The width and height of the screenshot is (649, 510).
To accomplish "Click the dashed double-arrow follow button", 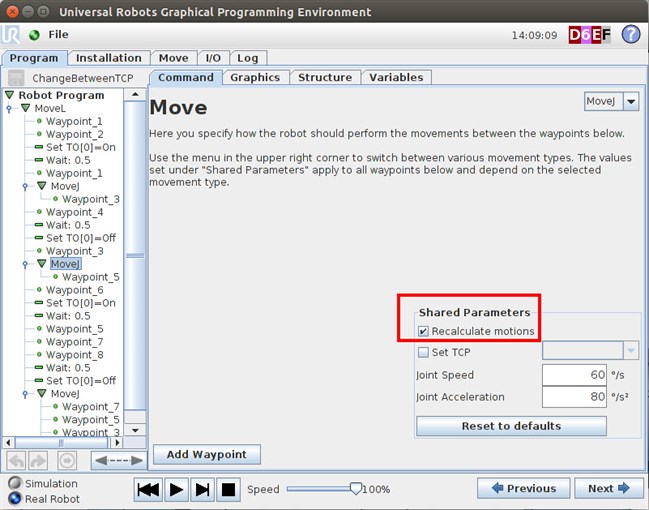I will click(119, 461).
